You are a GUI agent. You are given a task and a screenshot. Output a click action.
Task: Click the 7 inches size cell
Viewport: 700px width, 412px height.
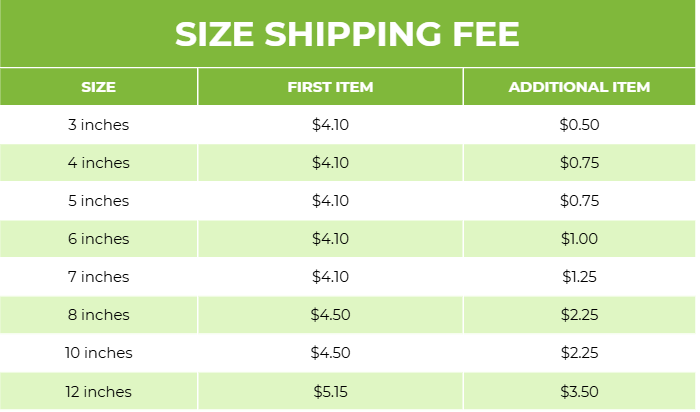(98, 277)
